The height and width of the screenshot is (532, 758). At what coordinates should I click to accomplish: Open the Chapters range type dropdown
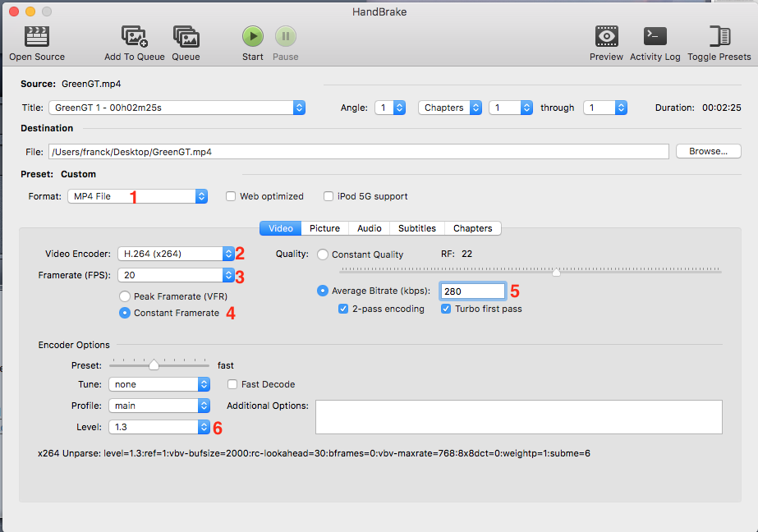point(449,108)
